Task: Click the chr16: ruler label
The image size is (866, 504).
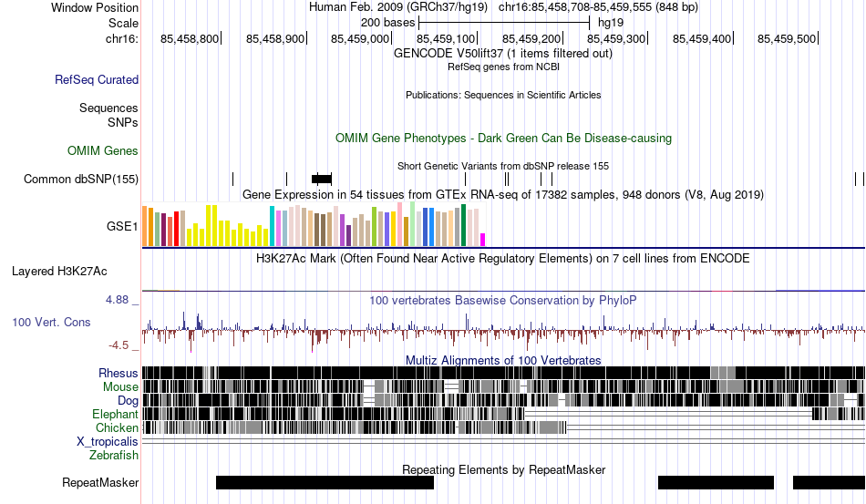Action: [121, 38]
